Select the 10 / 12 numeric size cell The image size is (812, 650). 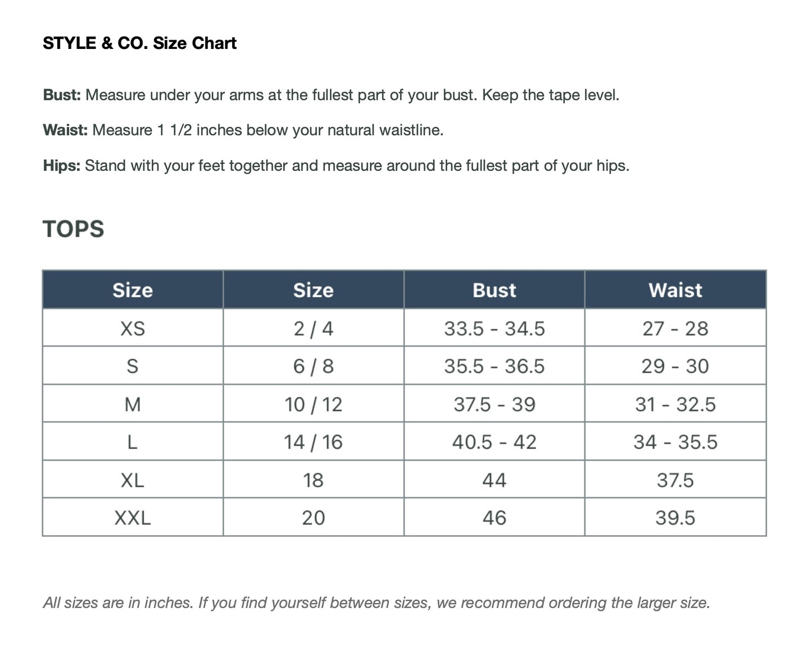313,404
